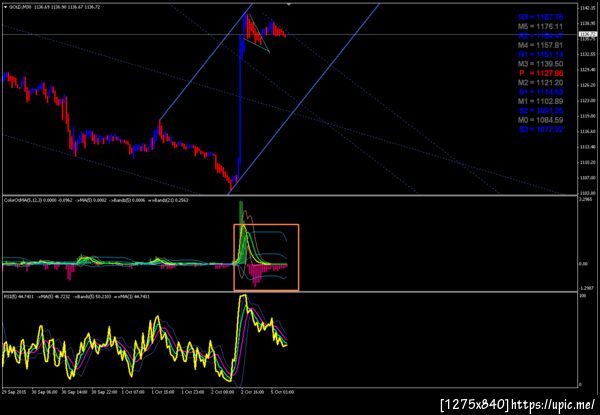The image size is (600, 415).
Task: Click the M2 = 1121.20 pivot level label
Action: tap(540, 83)
